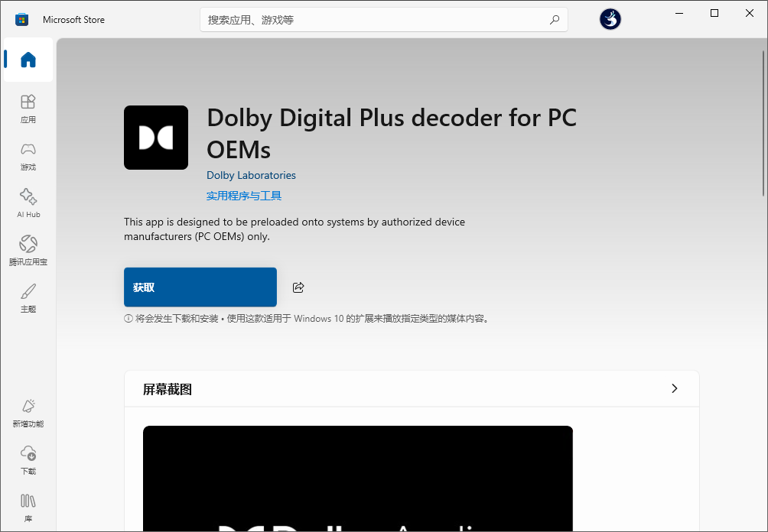The image size is (768, 532).
Task: Click the vertical scrollbar on the right
Action: (x=763, y=123)
